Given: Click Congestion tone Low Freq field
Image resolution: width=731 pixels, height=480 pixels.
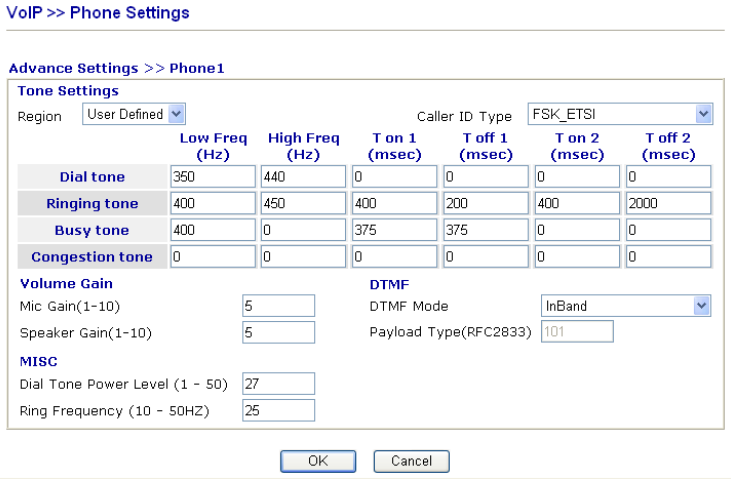Looking at the screenshot, I should click(212, 257).
